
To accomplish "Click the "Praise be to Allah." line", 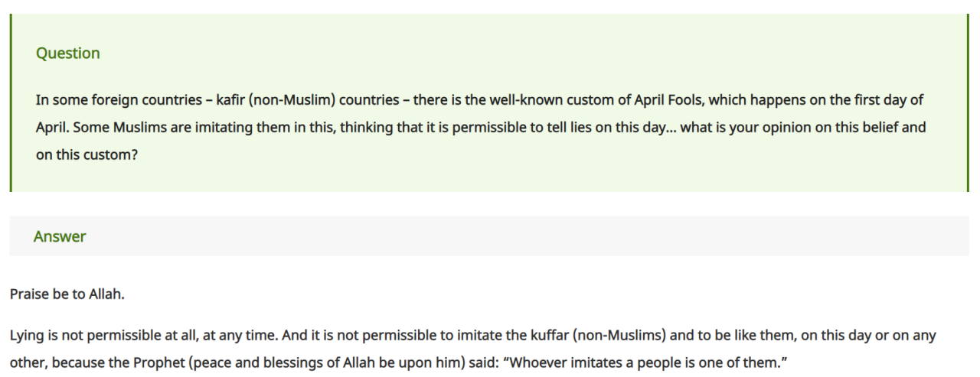I will pos(67,294).
